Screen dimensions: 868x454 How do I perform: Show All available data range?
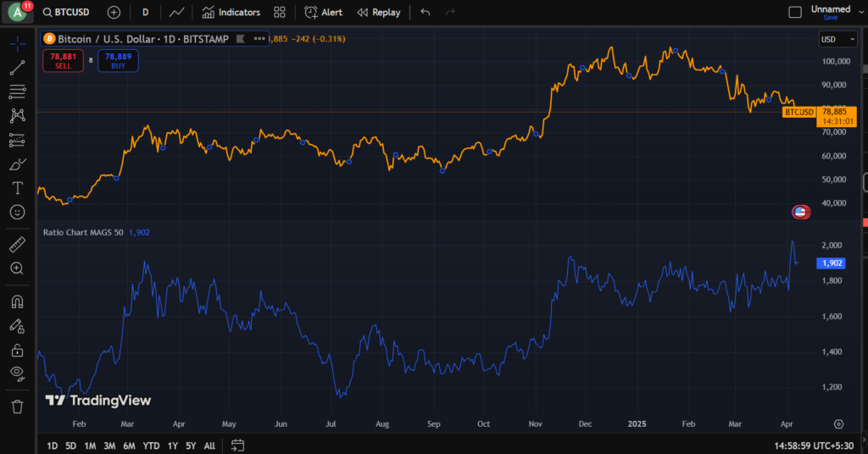tap(209, 446)
